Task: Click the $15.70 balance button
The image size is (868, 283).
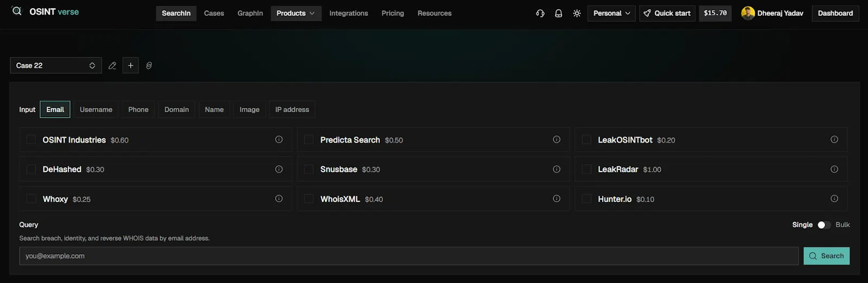Action: tap(715, 13)
